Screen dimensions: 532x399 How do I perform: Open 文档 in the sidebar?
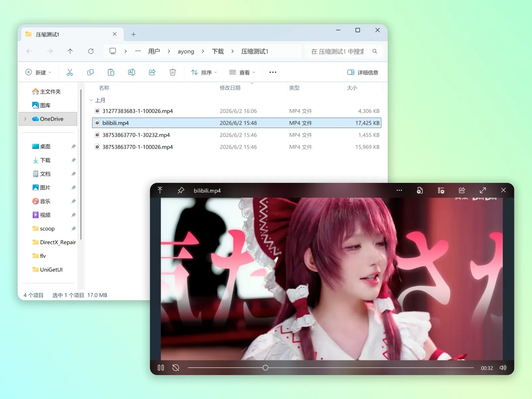pos(42,174)
